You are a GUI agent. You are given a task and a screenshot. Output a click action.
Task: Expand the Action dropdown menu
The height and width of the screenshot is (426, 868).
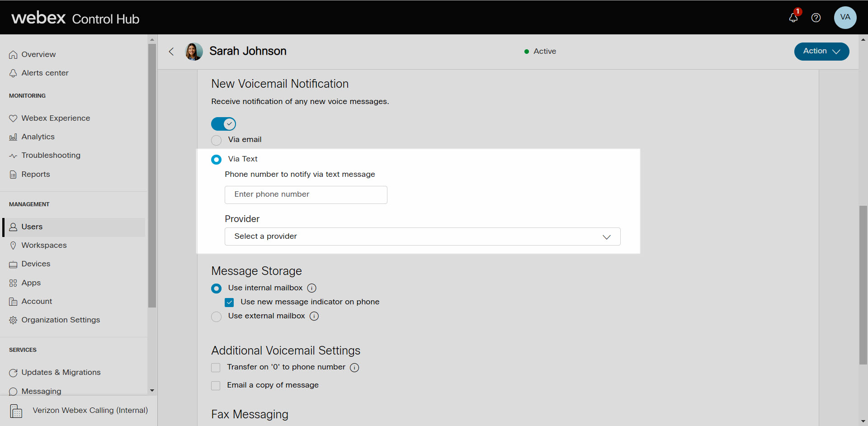tap(821, 51)
